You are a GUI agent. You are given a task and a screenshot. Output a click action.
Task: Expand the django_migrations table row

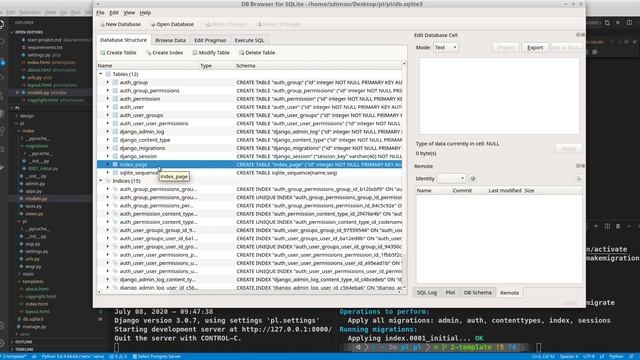coord(108,148)
